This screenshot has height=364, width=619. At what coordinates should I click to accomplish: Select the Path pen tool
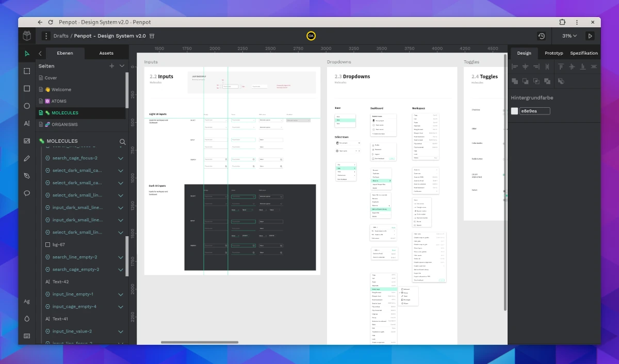click(27, 176)
